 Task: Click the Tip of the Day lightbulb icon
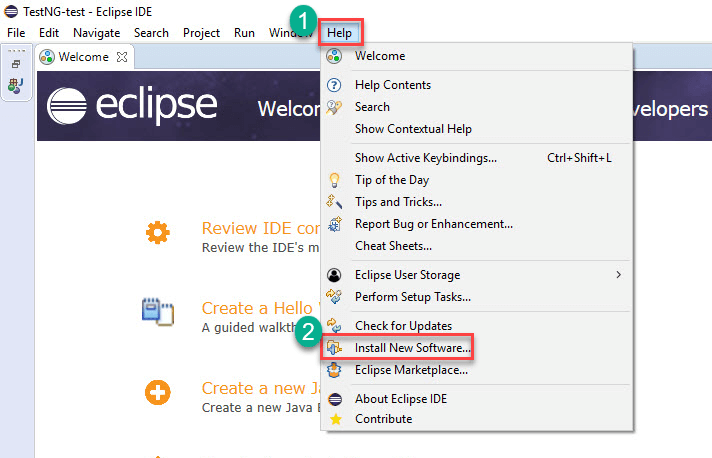(x=335, y=180)
